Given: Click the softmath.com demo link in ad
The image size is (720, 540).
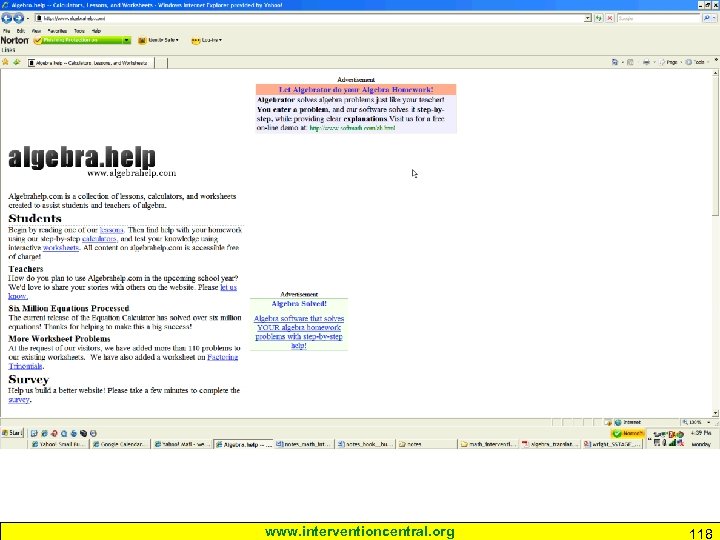Looking at the screenshot, I should click(352, 128).
